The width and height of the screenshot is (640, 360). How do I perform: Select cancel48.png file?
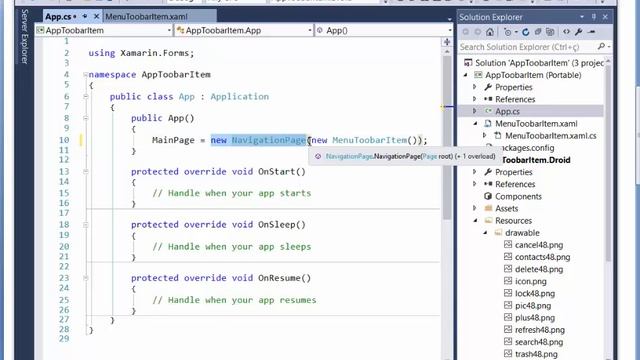coord(539,245)
